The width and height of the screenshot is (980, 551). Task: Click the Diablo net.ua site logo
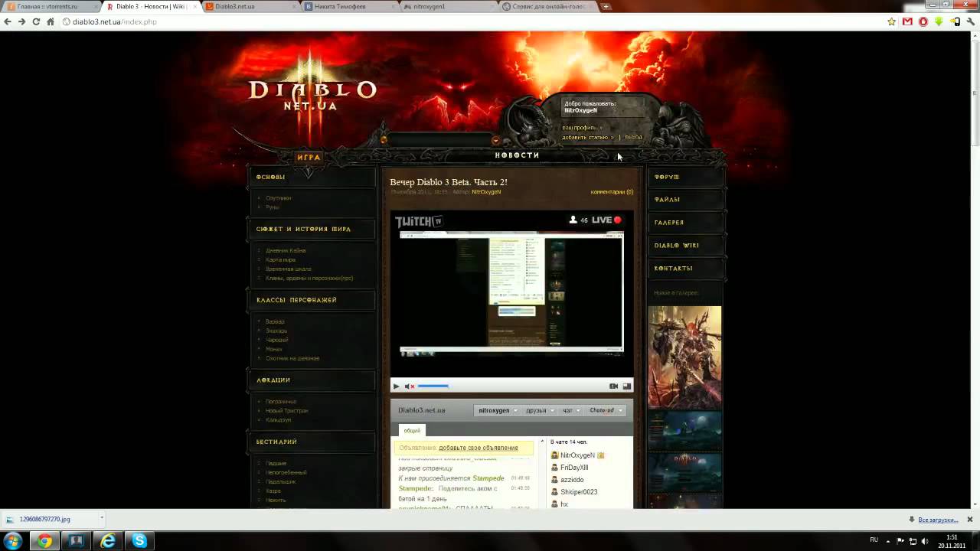[312, 91]
